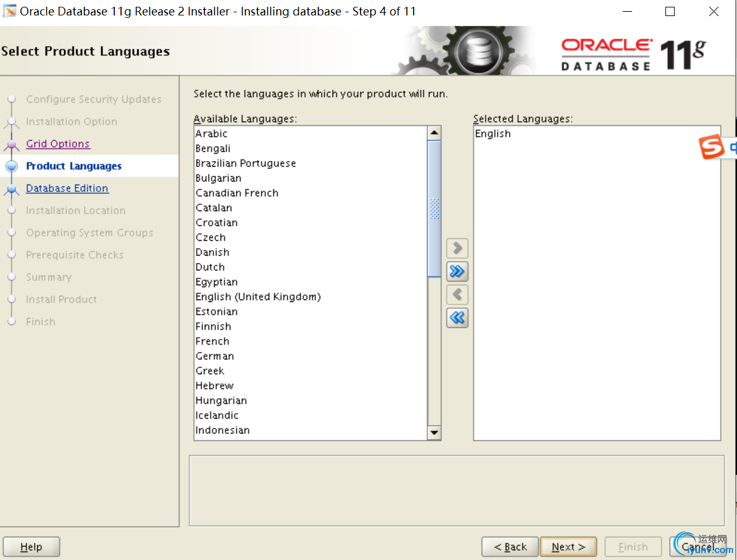737x560 pixels.
Task: Click the double right arrow add all button
Action: [x=457, y=271]
